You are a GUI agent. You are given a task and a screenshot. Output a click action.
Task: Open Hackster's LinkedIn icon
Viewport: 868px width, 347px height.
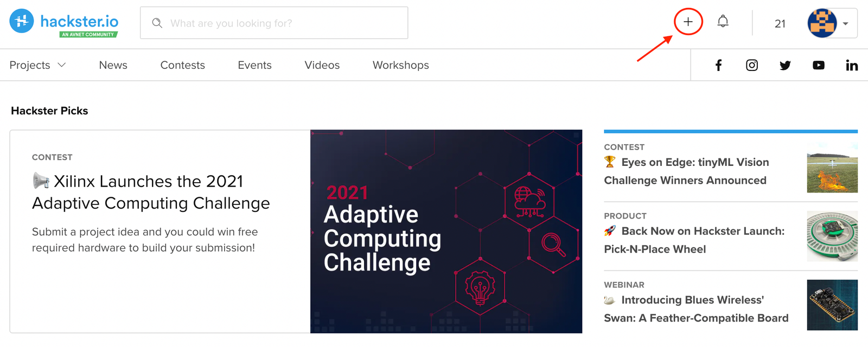[852, 65]
